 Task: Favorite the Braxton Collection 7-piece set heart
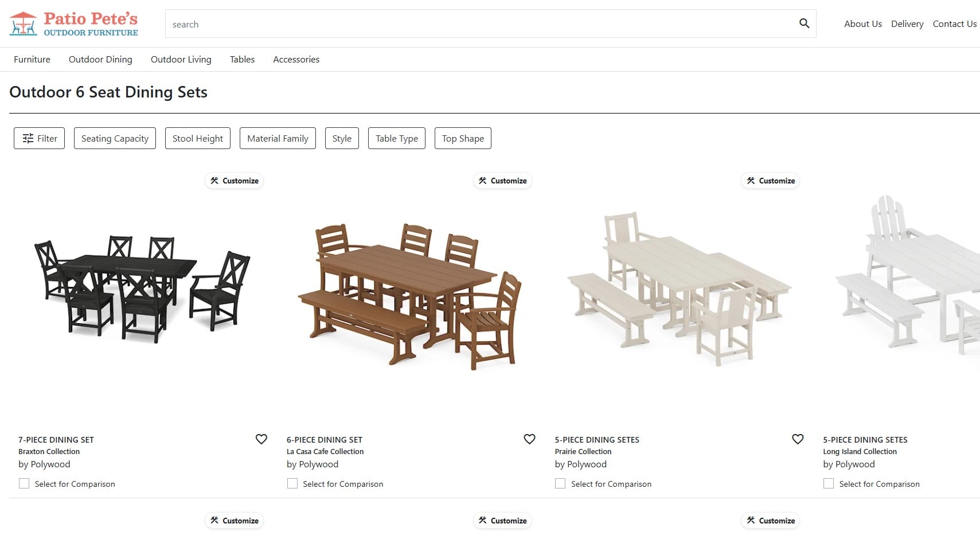pyautogui.click(x=261, y=439)
